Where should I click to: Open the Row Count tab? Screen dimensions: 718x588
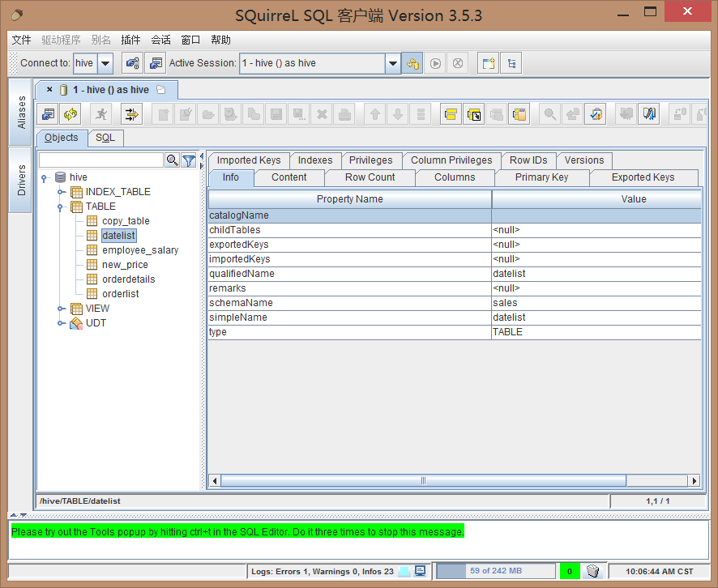click(370, 177)
